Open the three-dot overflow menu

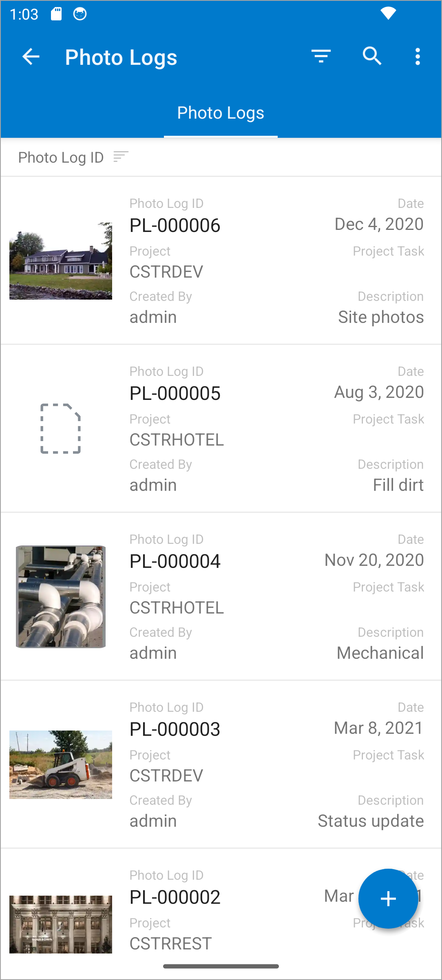418,56
